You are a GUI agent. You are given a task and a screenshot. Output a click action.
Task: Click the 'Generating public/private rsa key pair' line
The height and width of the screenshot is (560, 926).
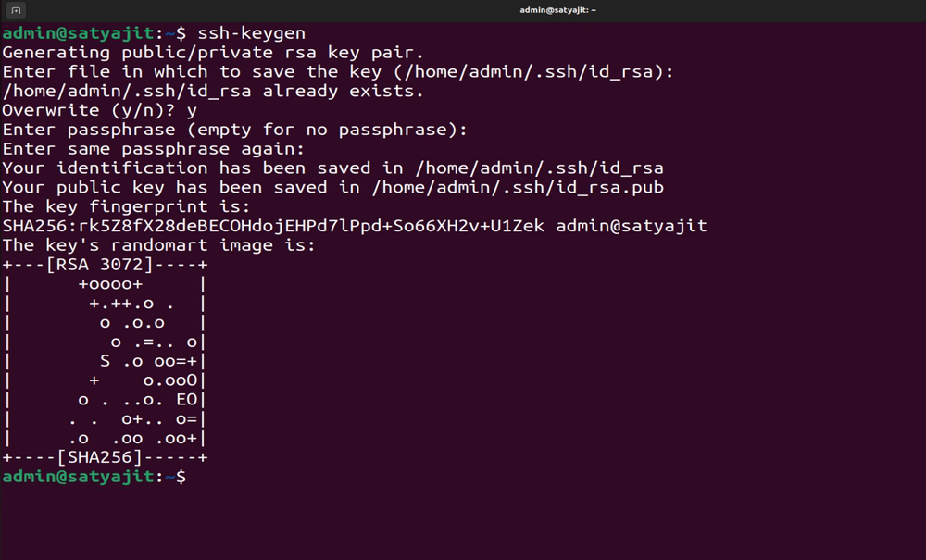click(x=213, y=53)
